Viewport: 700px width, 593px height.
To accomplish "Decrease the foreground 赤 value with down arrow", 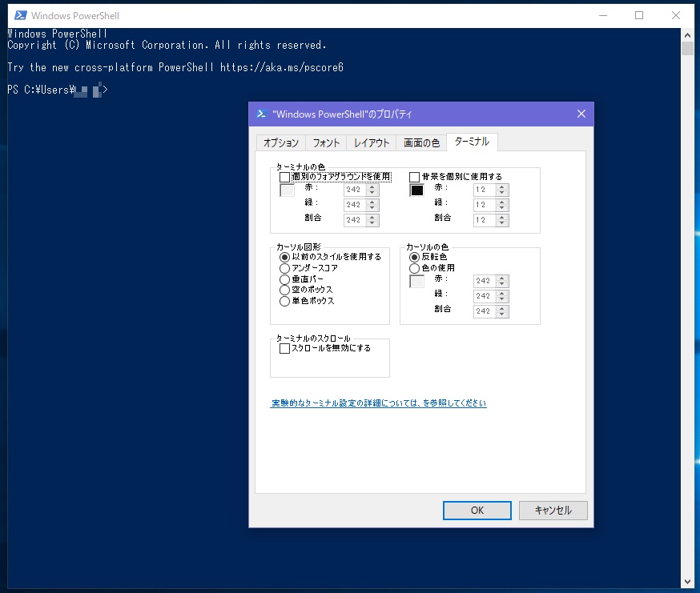I will [372, 193].
